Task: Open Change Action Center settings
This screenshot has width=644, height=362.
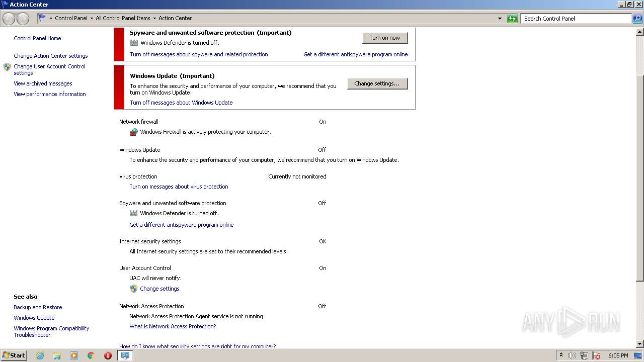Action: 51,56
